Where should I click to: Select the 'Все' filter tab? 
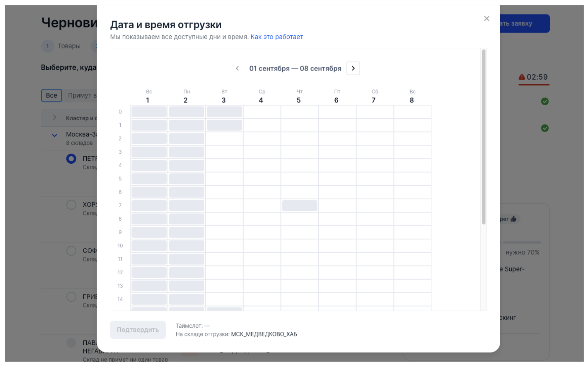[51, 95]
